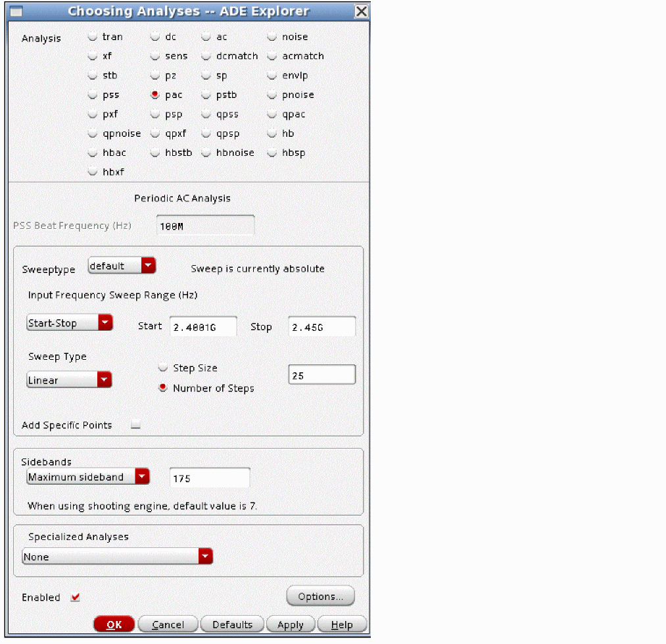Open the Options... dialog
666x644 pixels.
[x=321, y=596]
